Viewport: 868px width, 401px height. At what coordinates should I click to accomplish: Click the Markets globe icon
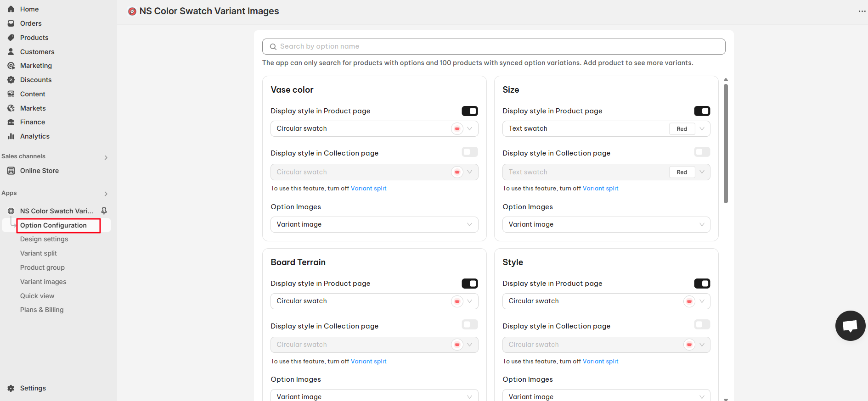(x=11, y=108)
